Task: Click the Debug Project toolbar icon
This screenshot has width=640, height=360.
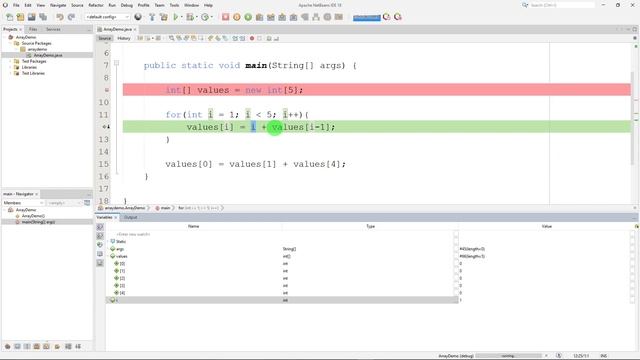Action: click(x=190, y=17)
